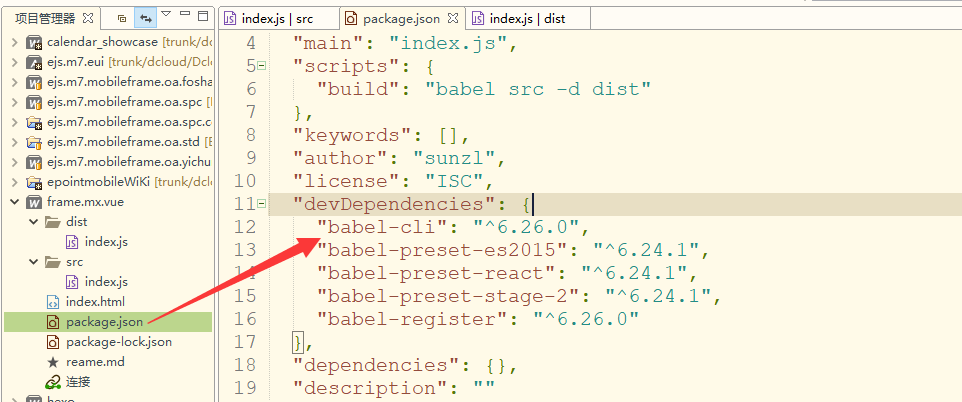Toggle Link with Editor button

point(145,18)
